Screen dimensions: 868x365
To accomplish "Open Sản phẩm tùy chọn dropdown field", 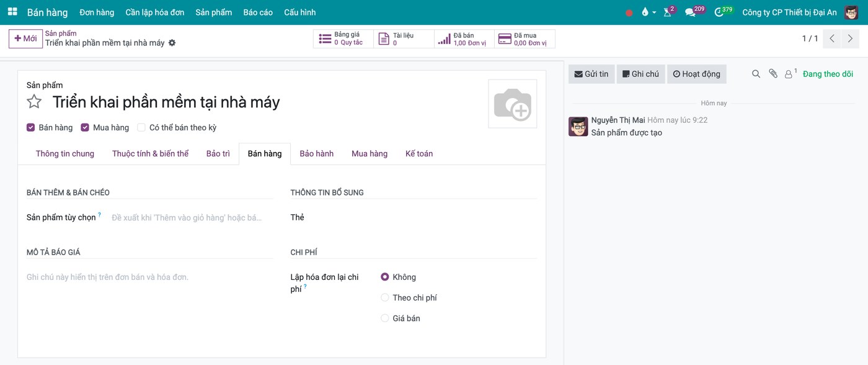I will click(x=192, y=218).
